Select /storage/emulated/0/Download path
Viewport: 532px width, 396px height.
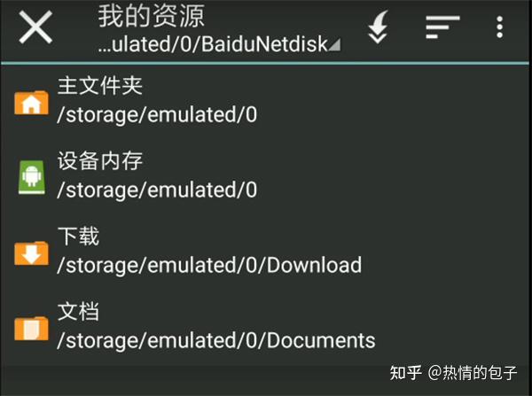(209, 266)
